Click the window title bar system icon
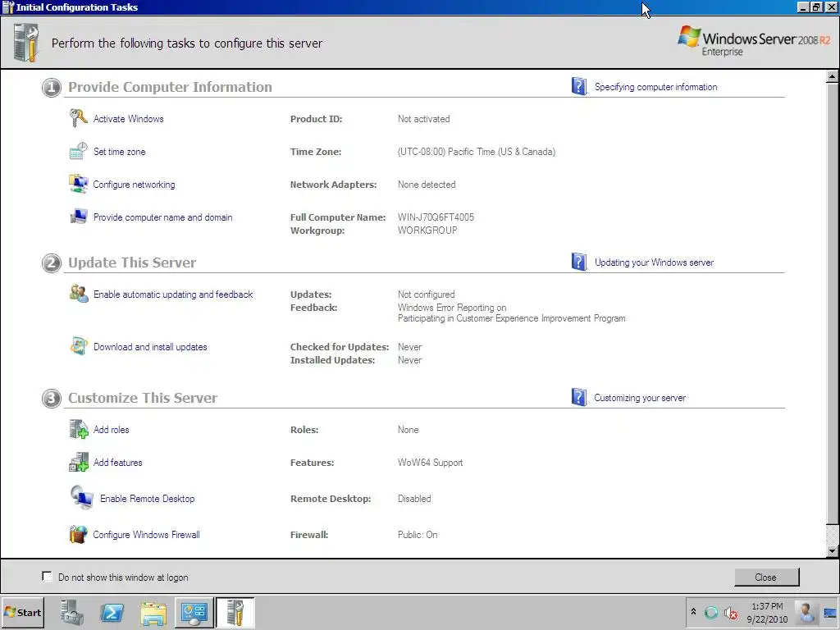Screen dimensions: 840x630 tap(8, 7)
